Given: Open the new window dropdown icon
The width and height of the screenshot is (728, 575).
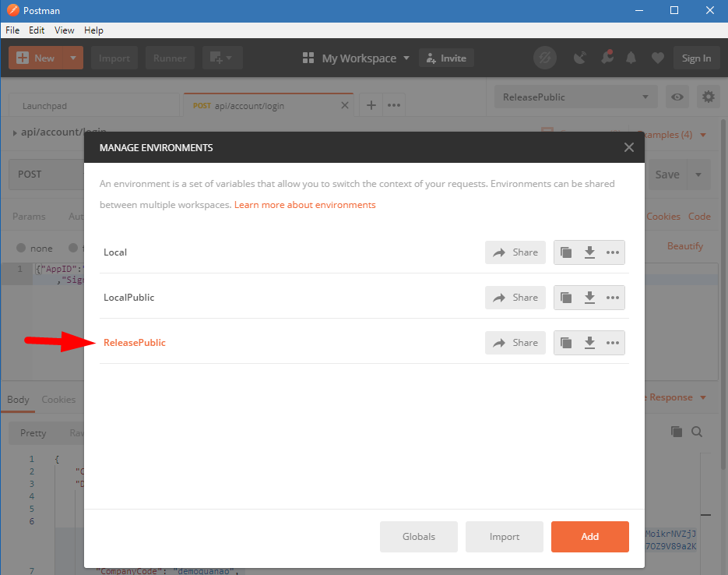Looking at the screenshot, I should (x=223, y=58).
